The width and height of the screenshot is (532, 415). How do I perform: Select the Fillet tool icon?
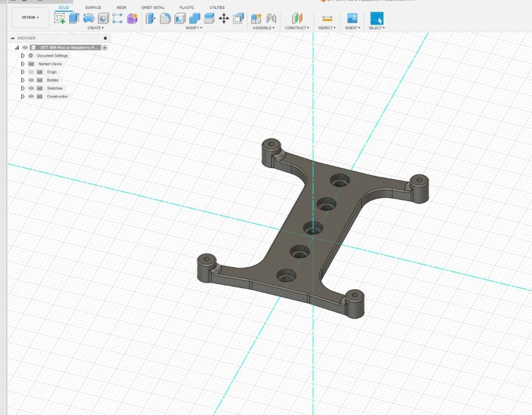click(x=165, y=18)
